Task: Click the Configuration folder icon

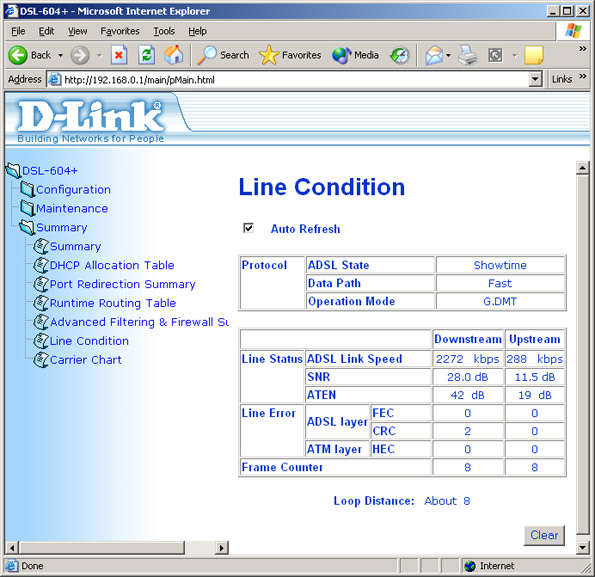Action: [x=27, y=189]
